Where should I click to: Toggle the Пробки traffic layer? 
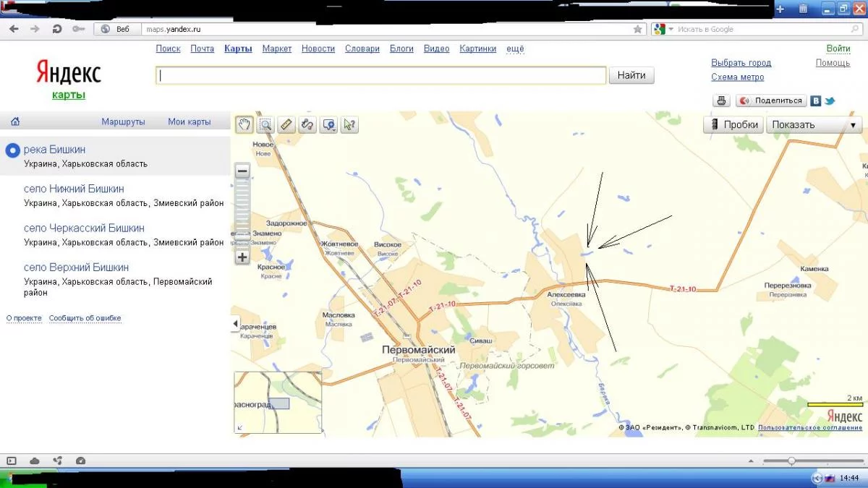[x=733, y=124]
